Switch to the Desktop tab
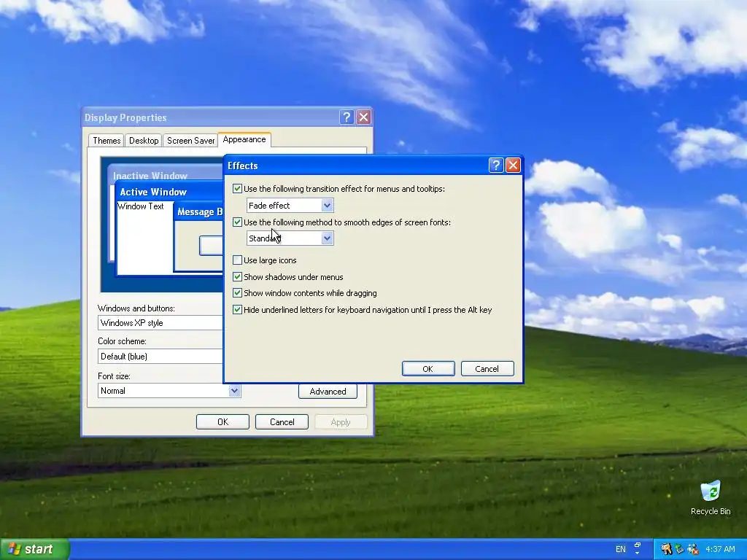This screenshot has width=747, height=560. click(x=144, y=141)
